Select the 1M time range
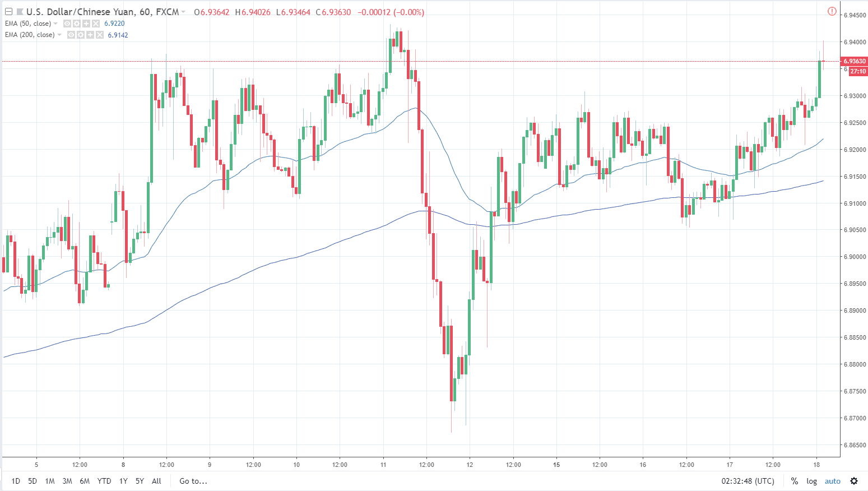 point(50,481)
